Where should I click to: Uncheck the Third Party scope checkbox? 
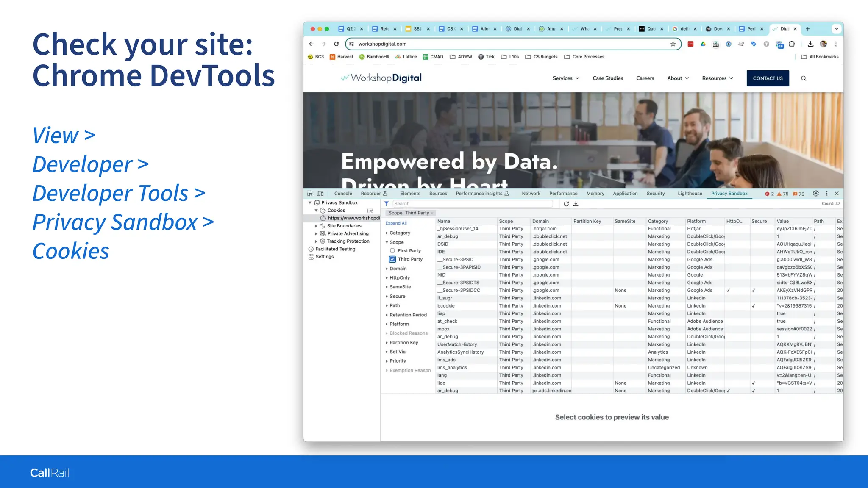pos(392,259)
